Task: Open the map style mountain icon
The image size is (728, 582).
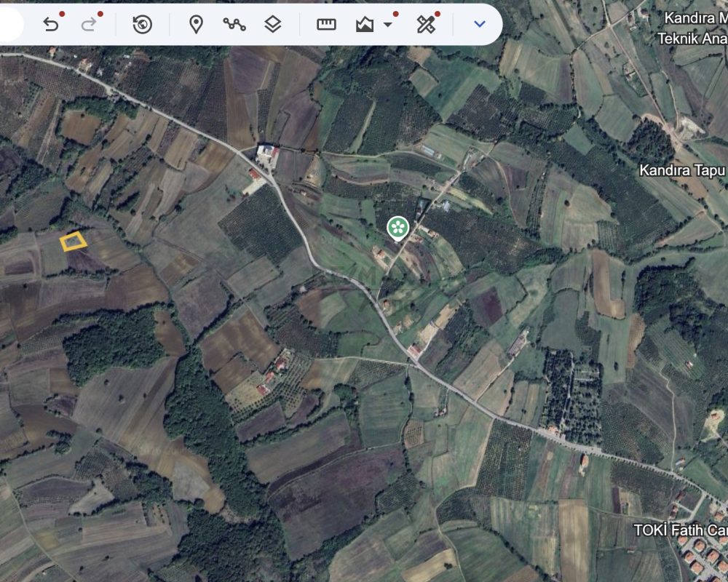Action: point(365,24)
